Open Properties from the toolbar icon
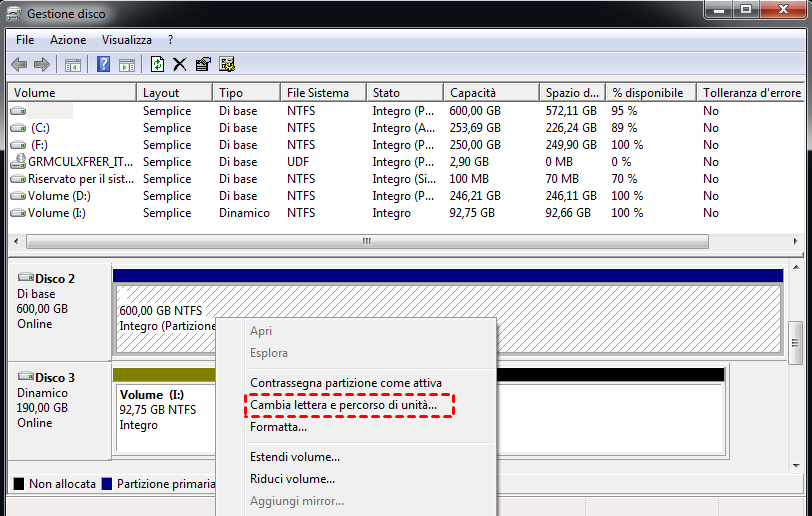The image size is (812, 516). pyautogui.click(x=203, y=65)
